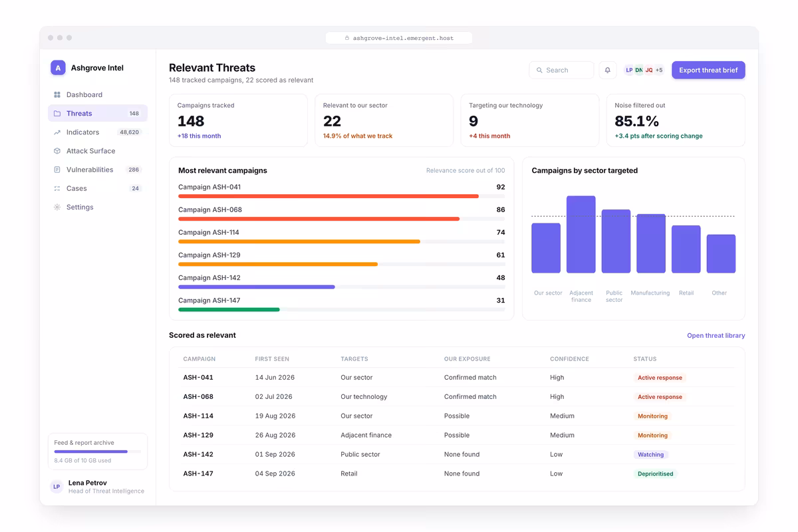Click the Public sector chart bar
798x532 pixels.
(x=616, y=241)
